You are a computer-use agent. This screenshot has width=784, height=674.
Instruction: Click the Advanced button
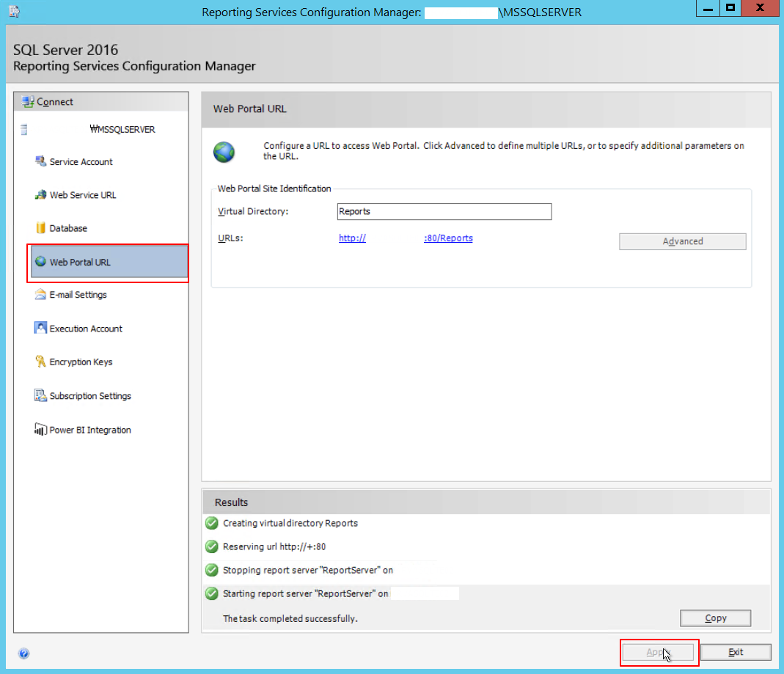pos(683,241)
